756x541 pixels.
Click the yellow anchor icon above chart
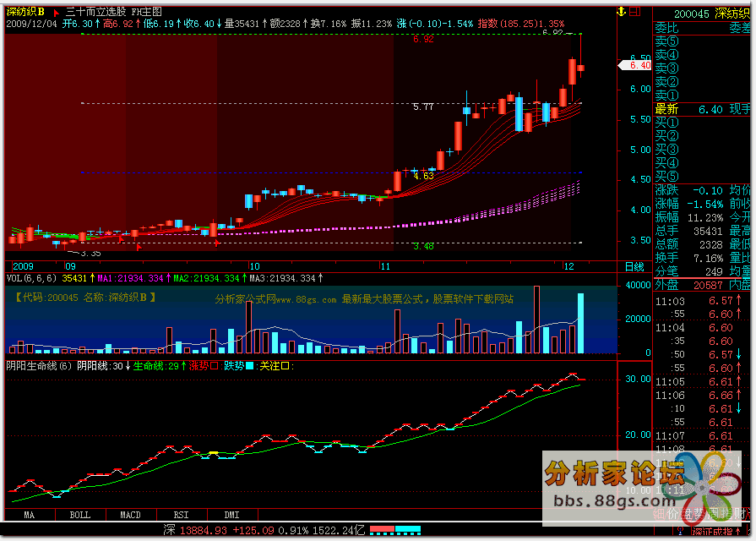pos(621,12)
